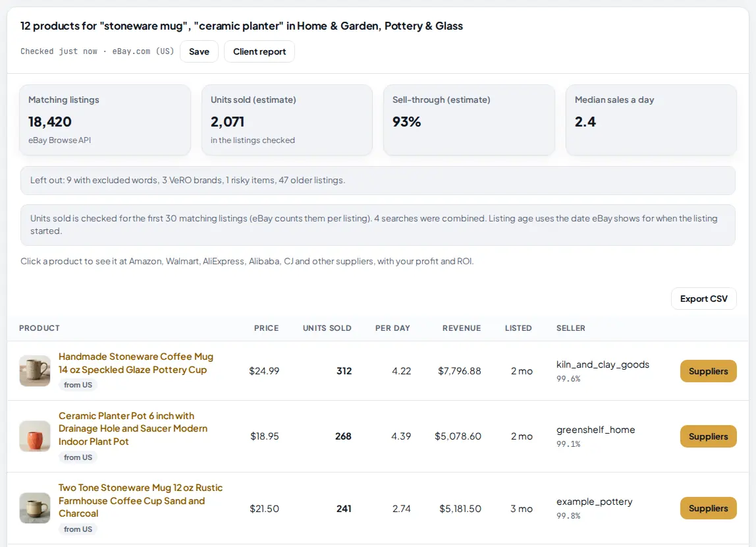
Task: Click seller feedback 99.8%
Action: pos(568,515)
